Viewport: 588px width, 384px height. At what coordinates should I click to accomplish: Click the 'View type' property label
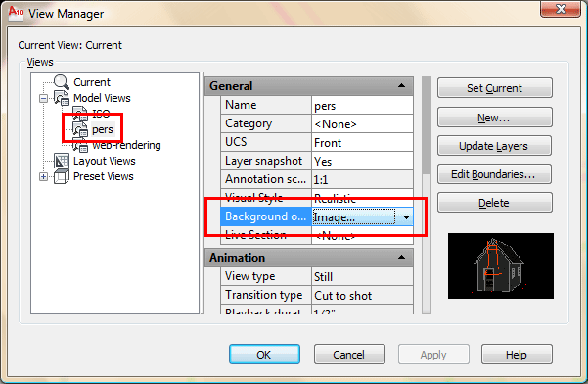250,276
